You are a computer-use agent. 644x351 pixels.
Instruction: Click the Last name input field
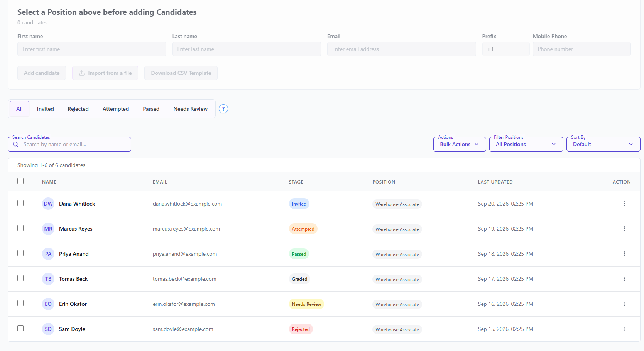pyautogui.click(x=247, y=49)
